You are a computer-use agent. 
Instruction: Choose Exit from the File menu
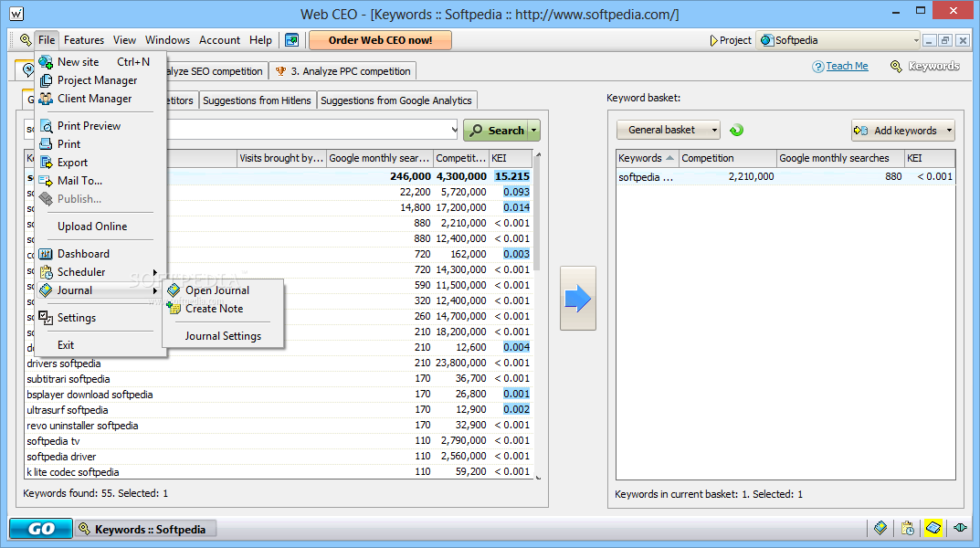pos(100,345)
